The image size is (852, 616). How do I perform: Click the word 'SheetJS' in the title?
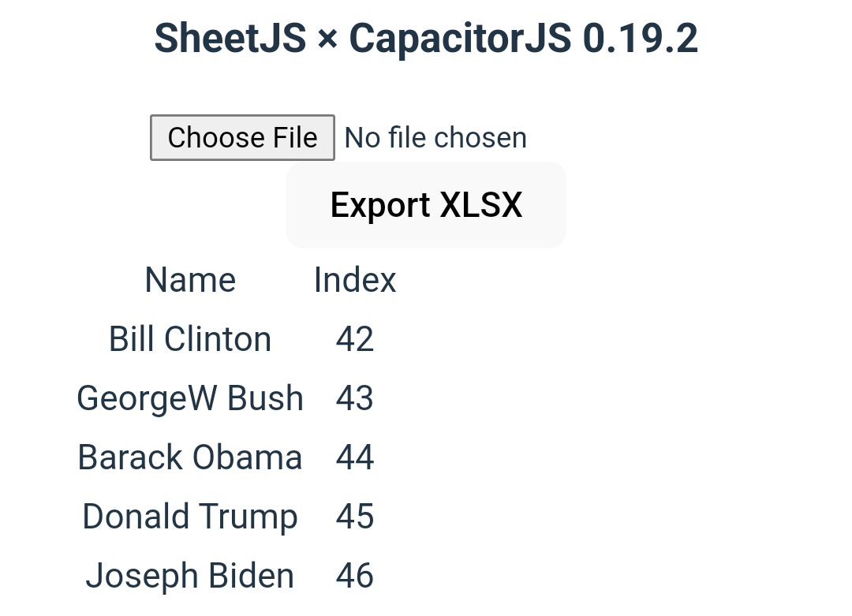pos(230,39)
